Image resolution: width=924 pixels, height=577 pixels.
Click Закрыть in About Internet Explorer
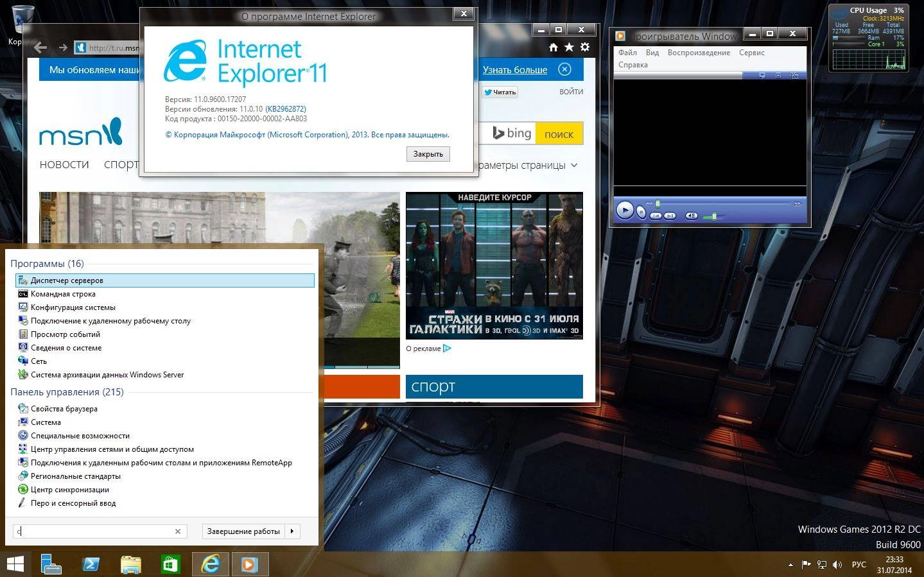[x=428, y=154]
